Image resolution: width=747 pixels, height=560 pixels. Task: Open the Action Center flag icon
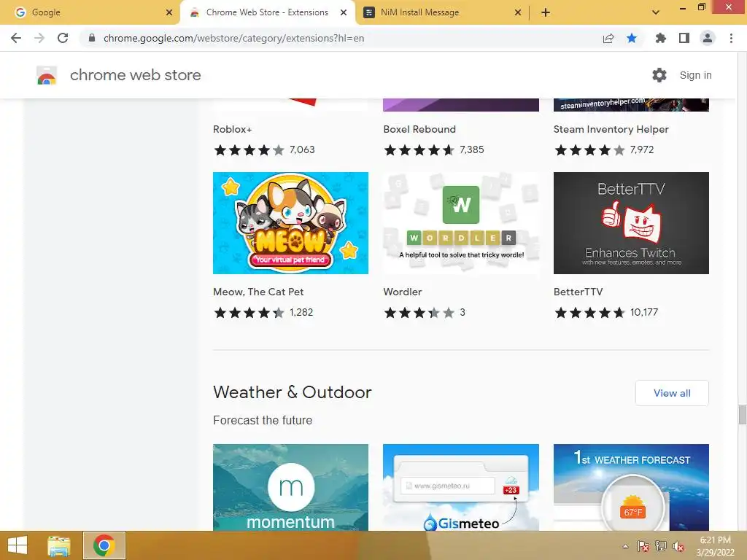tap(643, 546)
